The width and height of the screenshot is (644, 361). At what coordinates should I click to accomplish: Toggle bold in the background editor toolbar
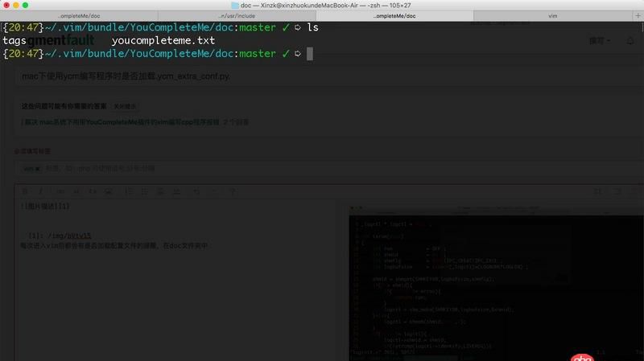coord(25,191)
